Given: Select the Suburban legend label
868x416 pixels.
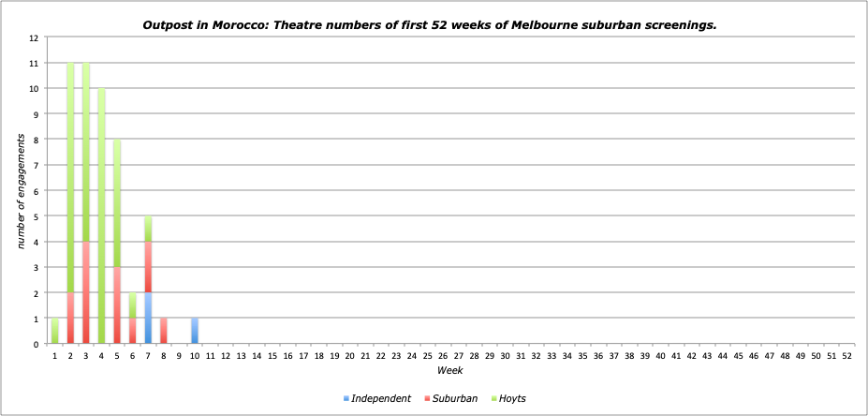Looking at the screenshot, I should pos(458,399).
